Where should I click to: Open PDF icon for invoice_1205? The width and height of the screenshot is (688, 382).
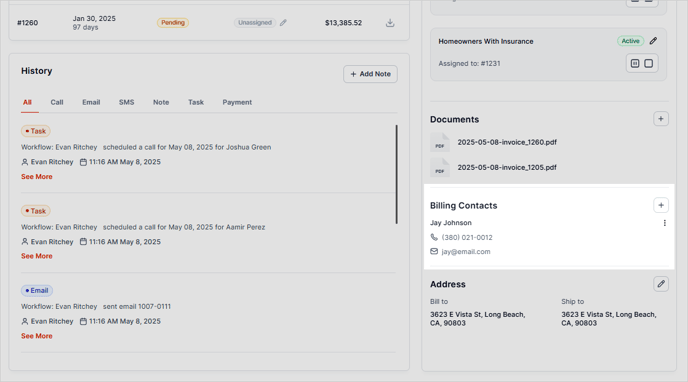[x=440, y=168]
